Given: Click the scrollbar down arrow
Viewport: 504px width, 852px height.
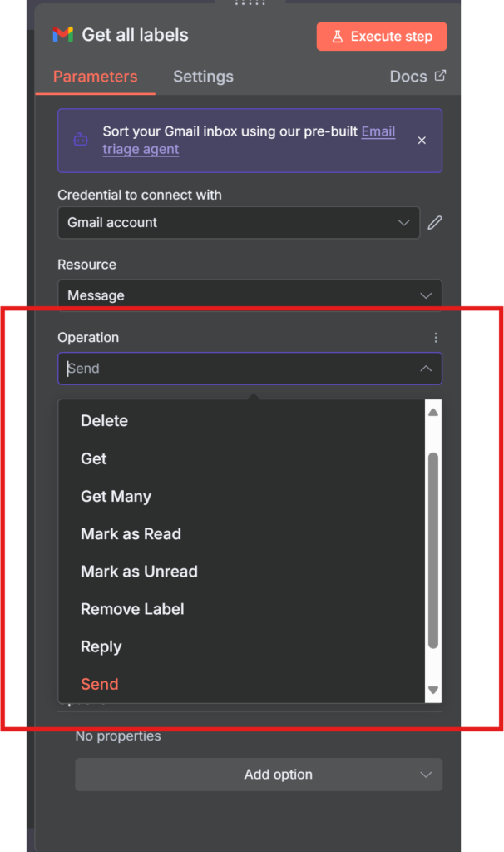Looking at the screenshot, I should 432,691.
